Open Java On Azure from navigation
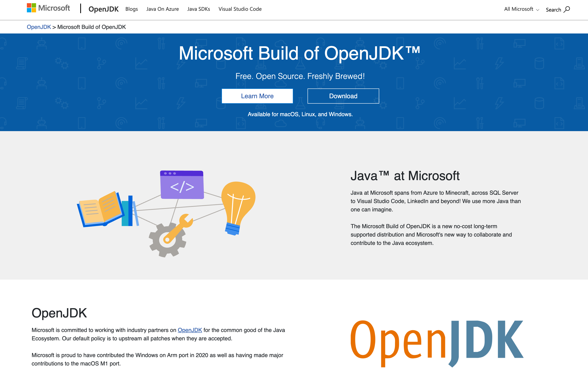588x379 pixels. coord(162,9)
